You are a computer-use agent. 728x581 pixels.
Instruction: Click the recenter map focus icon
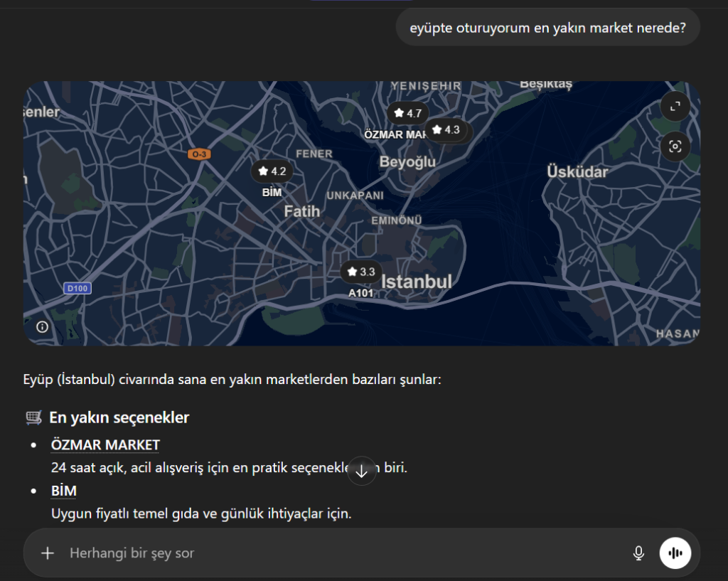[x=675, y=146]
